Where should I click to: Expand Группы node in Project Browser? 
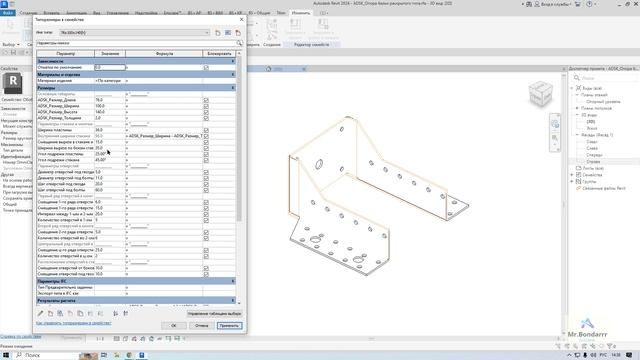point(572,181)
